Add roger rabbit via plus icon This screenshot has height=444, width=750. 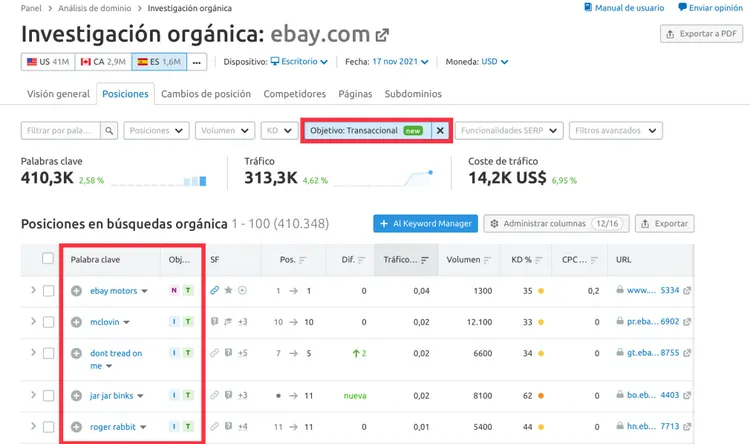pos(77,427)
